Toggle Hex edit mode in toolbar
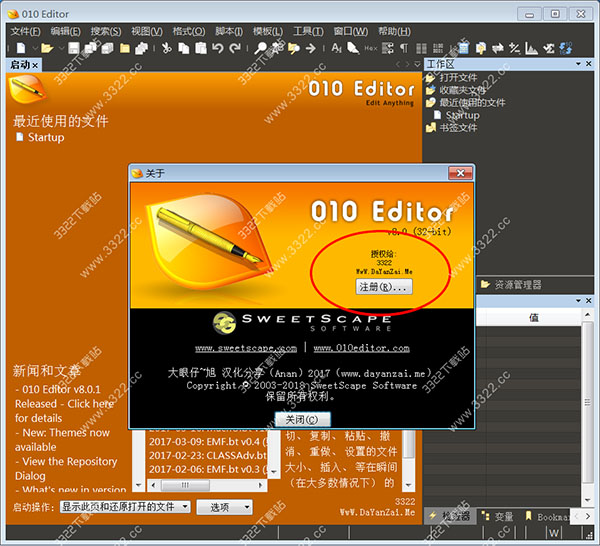This screenshot has width=600, height=546. [370, 48]
